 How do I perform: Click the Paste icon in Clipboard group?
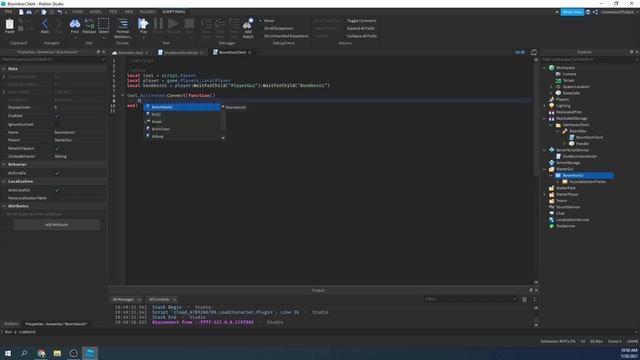(9, 25)
